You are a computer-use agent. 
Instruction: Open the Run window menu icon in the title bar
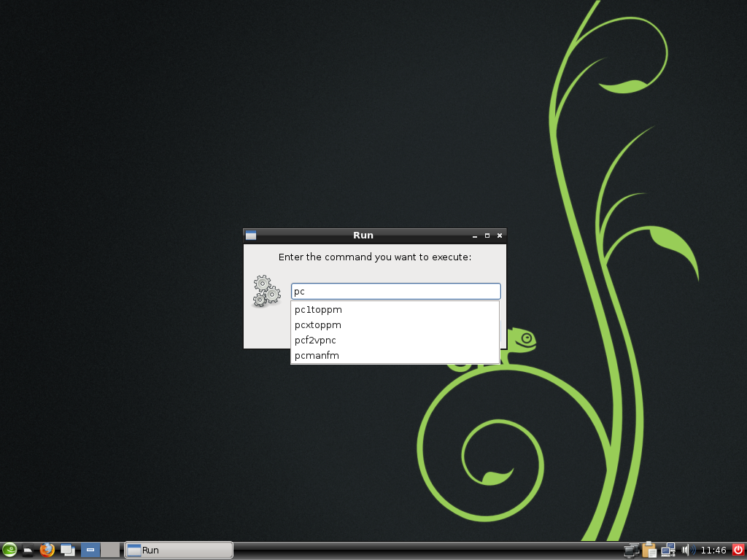pyautogui.click(x=251, y=236)
